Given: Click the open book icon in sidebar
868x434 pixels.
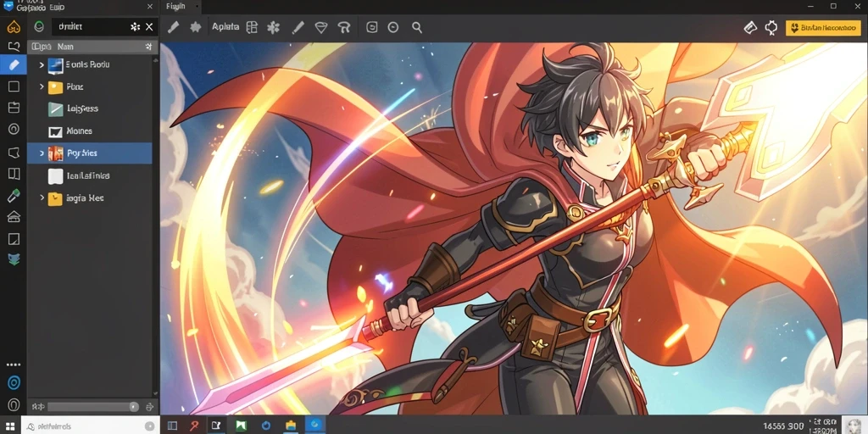Looking at the screenshot, I should tap(14, 174).
